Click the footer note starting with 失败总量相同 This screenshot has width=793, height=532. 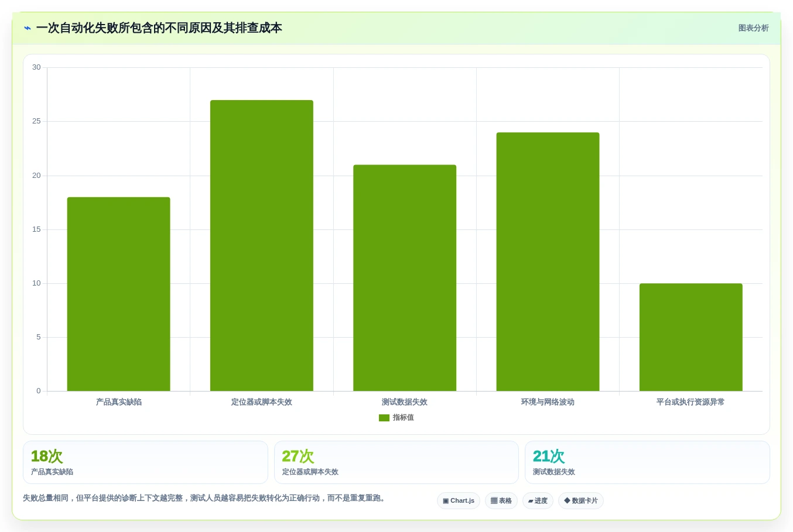tap(205, 498)
